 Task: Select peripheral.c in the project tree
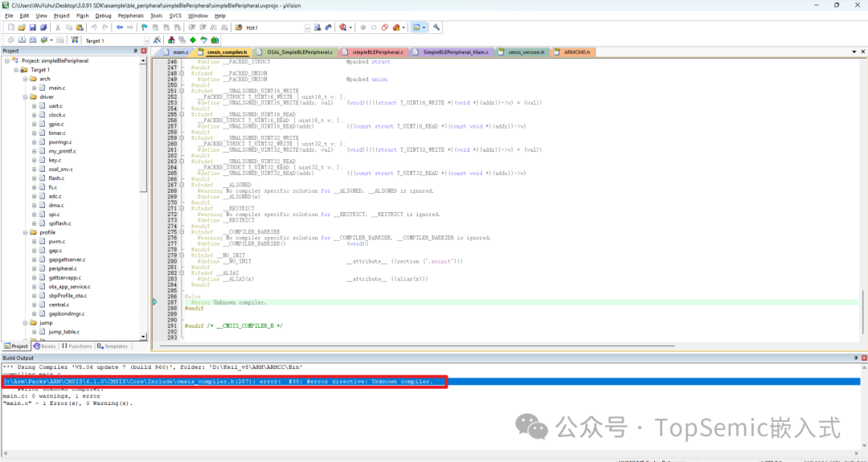tap(63, 268)
